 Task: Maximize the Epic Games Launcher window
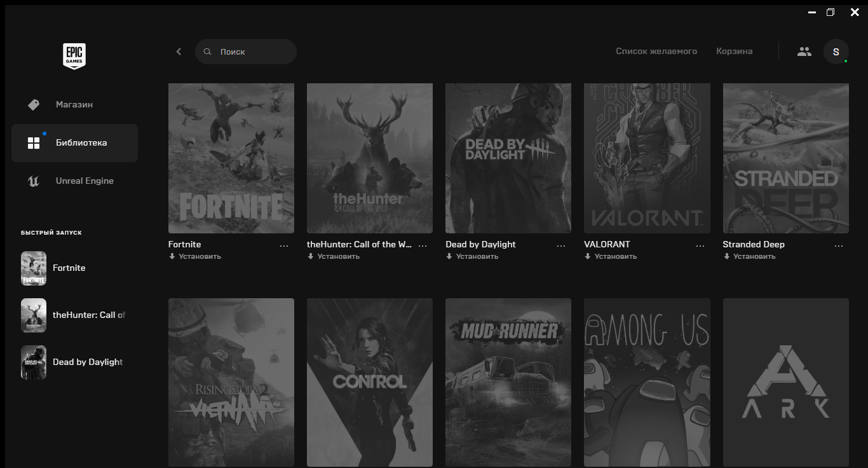[831, 13]
